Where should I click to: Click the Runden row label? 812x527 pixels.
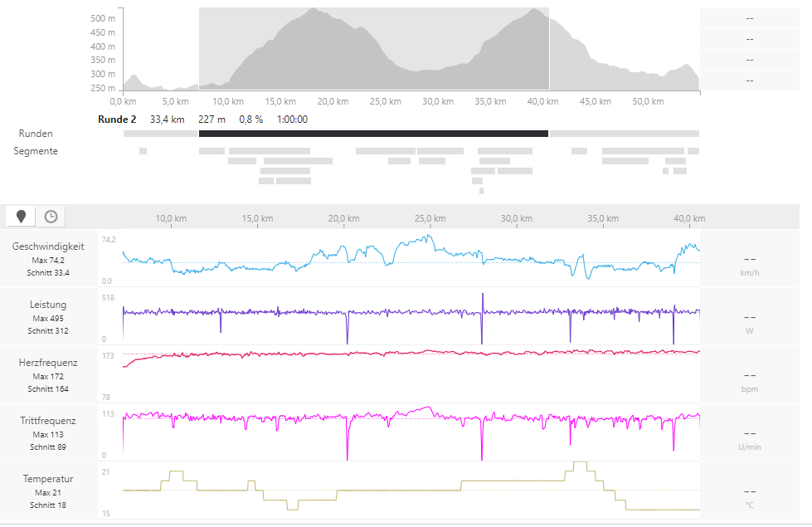tap(36, 134)
